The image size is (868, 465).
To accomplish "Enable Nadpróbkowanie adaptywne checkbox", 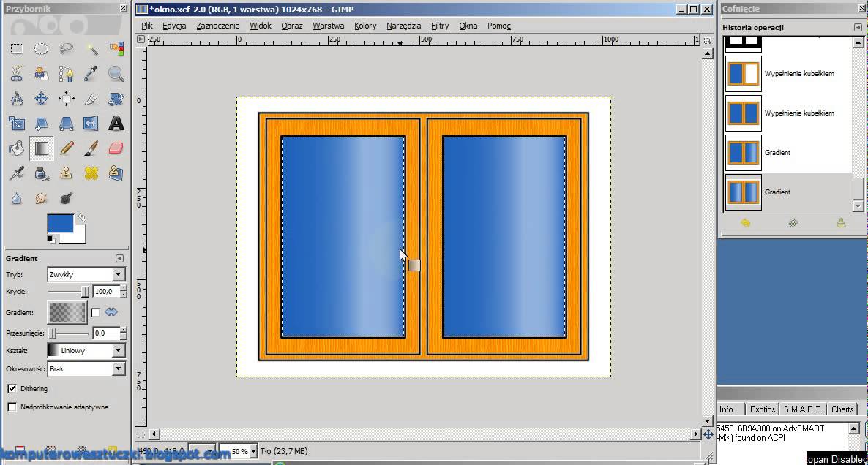I will click(x=12, y=407).
